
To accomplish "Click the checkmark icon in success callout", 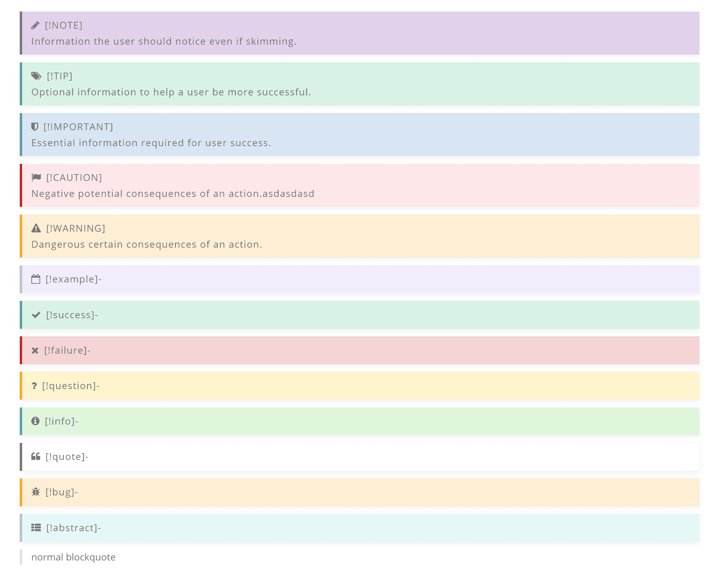I will coord(36,315).
